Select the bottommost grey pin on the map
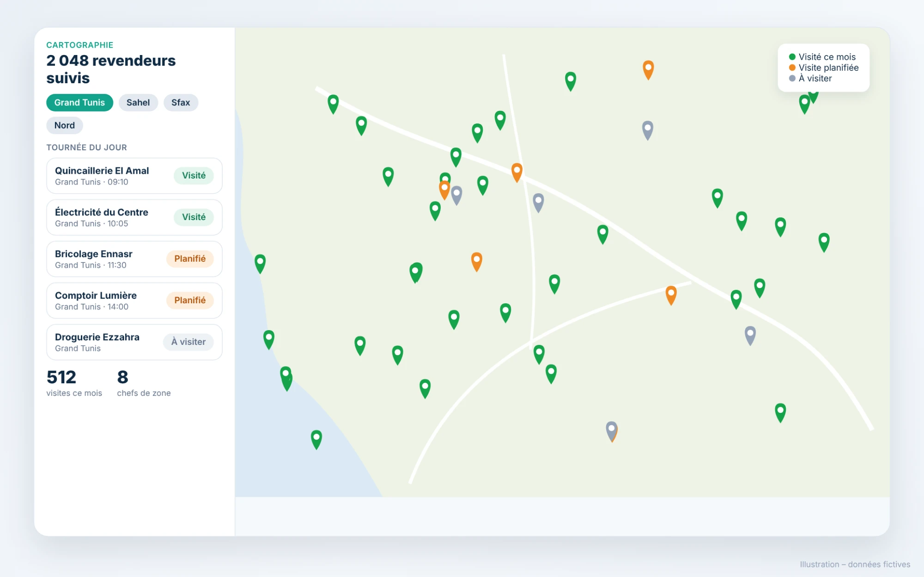924x577 pixels. click(612, 431)
